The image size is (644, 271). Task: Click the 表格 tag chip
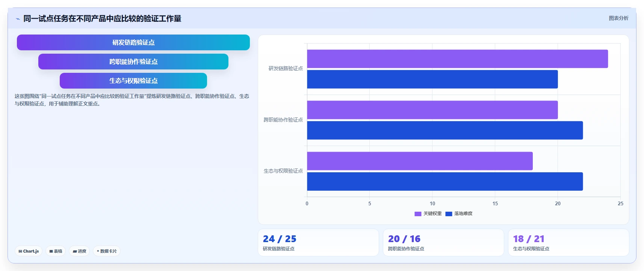point(56,251)
